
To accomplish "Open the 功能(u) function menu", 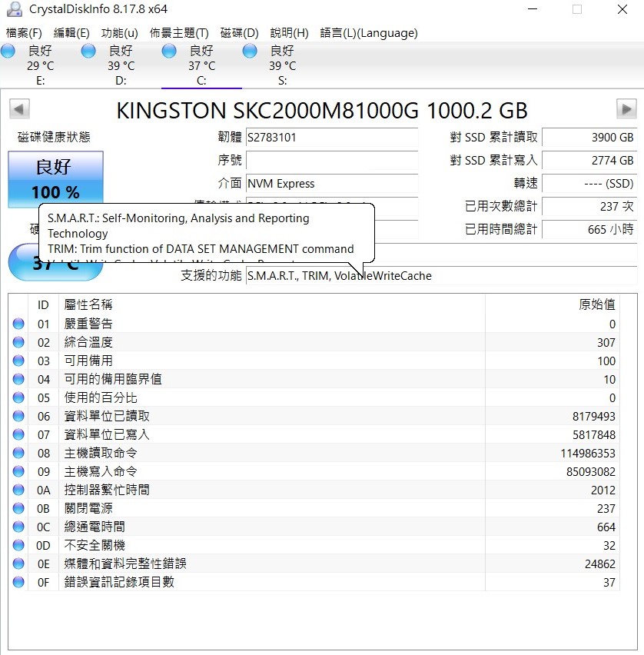I will click(x=121, y=32).
